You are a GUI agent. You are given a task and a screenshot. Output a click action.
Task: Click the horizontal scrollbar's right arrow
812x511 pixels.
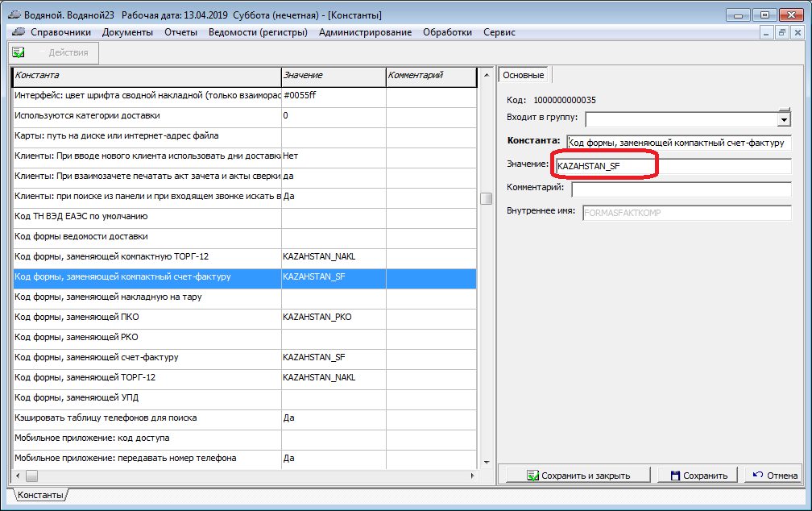[471, 475]
